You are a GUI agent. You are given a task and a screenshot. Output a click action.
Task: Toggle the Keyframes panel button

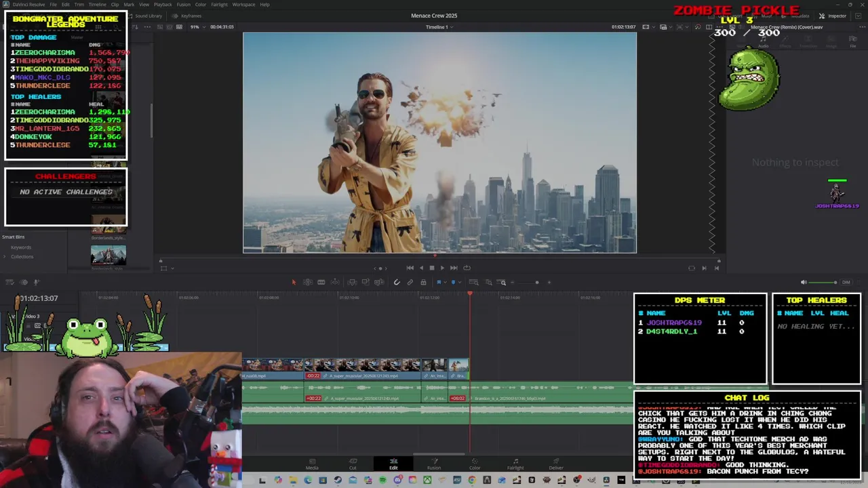(187, 16)
